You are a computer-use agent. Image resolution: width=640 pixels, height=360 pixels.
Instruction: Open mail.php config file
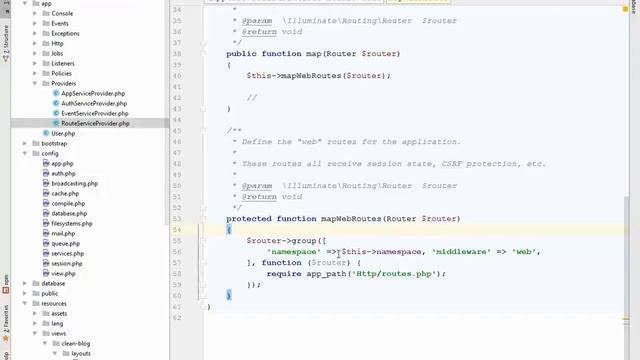point(63,233)
